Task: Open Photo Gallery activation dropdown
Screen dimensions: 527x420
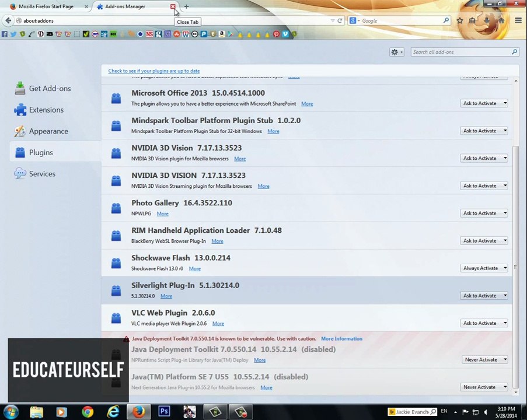Action: pos(484,213)
